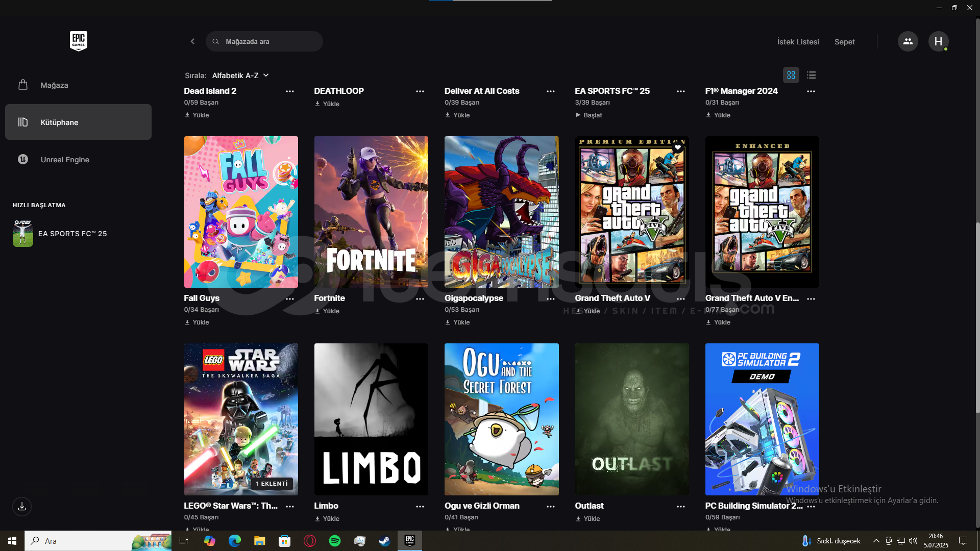Open Fall Guys cover art
This screenshot has height=551, width=980.
(241, 212)
